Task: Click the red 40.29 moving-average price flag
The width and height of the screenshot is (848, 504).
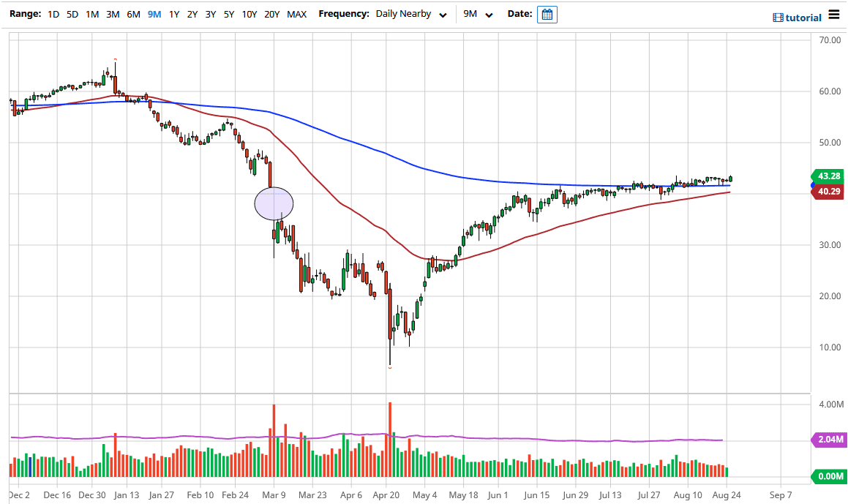Action: tap(827, 191)
